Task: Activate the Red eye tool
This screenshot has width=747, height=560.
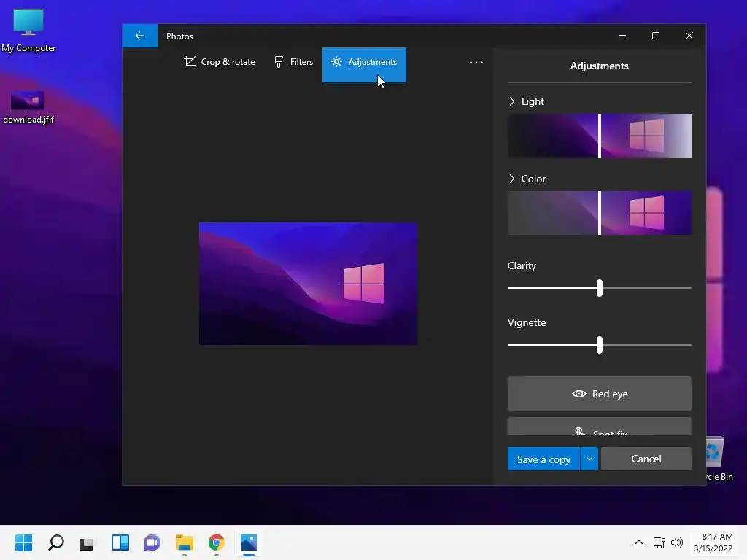Action: (x=600, y=394)
